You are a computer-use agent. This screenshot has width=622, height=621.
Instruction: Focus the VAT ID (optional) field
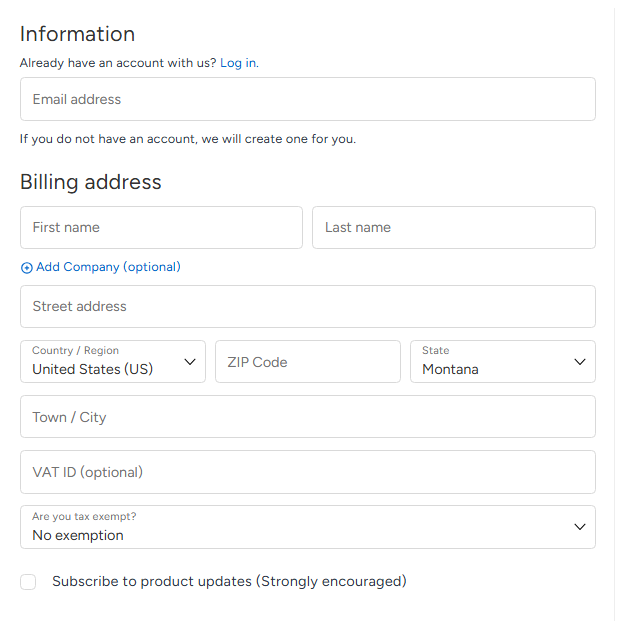(307, 472)
